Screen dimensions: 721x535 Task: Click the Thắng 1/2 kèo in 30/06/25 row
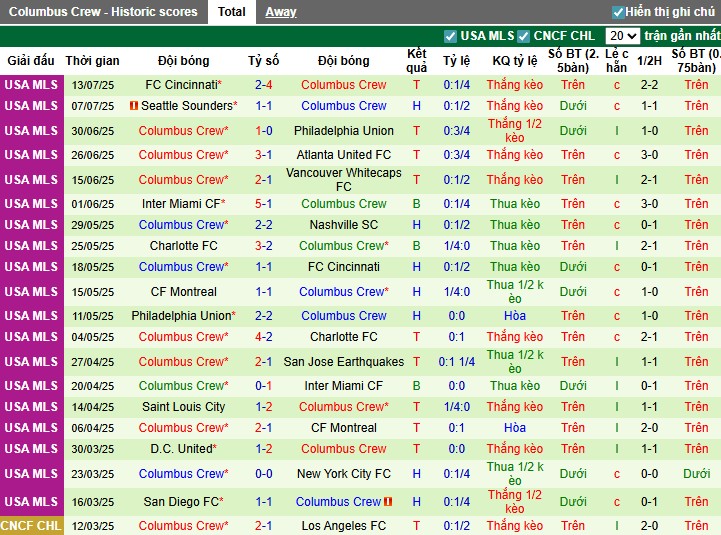point(515,131)
